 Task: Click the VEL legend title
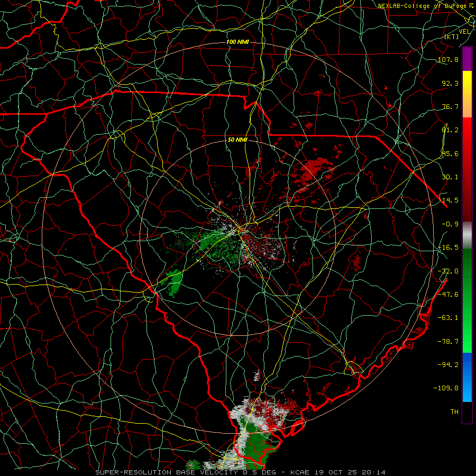coord(464,32)
